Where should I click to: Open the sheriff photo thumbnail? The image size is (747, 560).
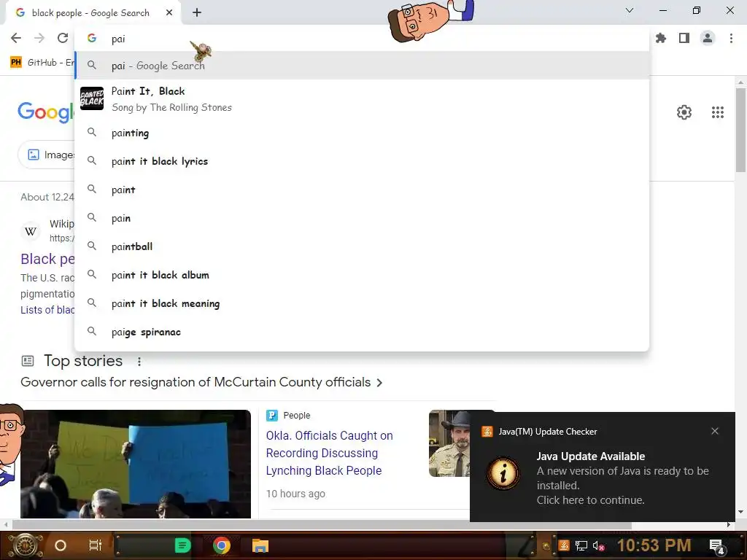(449, 443)
